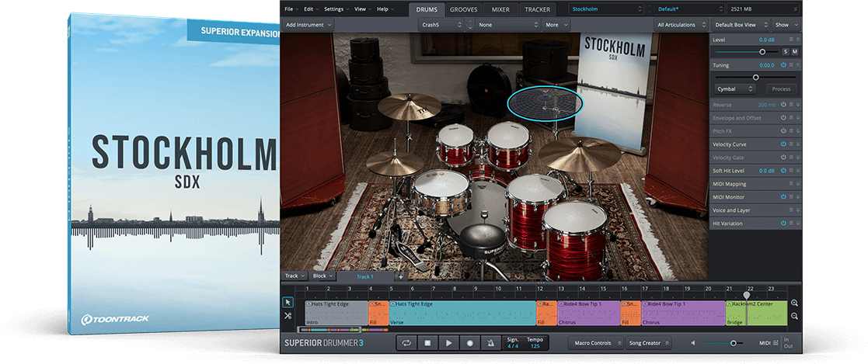The width and height of the screenshot is (868, 364).
Task: Toggle Velocity Curve power button
Action: coord(783,144)
